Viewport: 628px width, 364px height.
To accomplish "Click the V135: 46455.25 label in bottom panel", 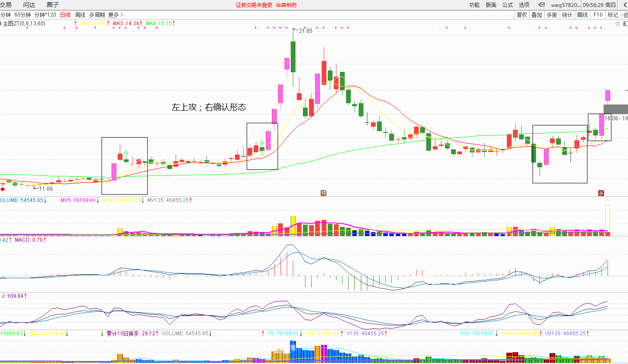I will click(x=364, y=334).
